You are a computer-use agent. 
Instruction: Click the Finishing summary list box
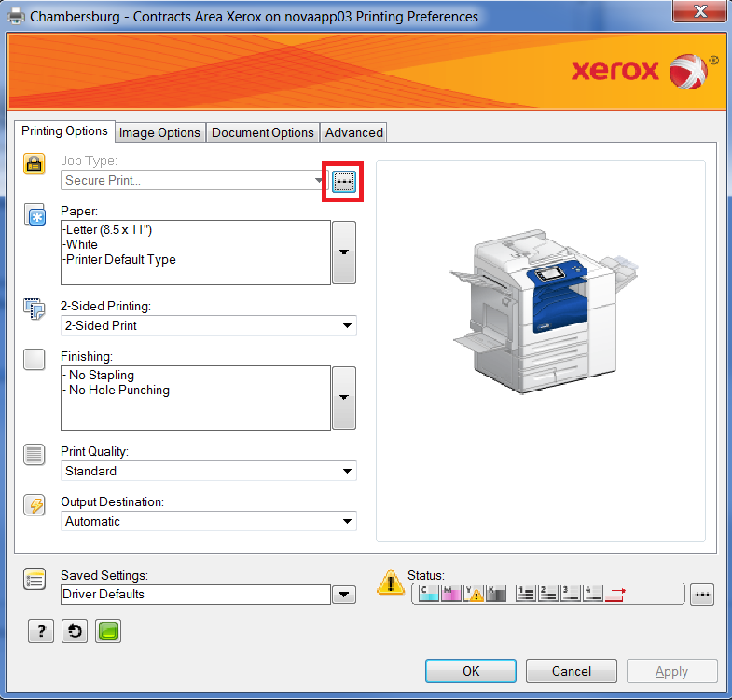click(196, 398)
